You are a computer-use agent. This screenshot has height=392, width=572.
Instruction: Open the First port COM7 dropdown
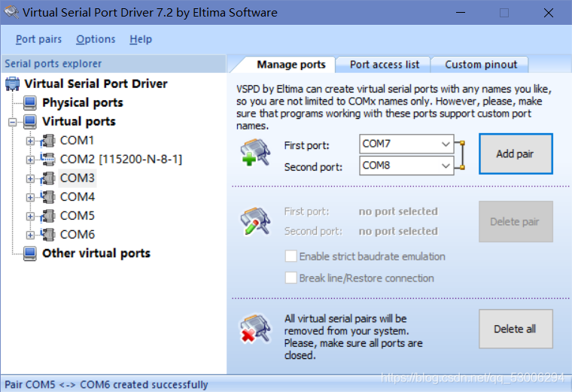(x=446, y=144)
